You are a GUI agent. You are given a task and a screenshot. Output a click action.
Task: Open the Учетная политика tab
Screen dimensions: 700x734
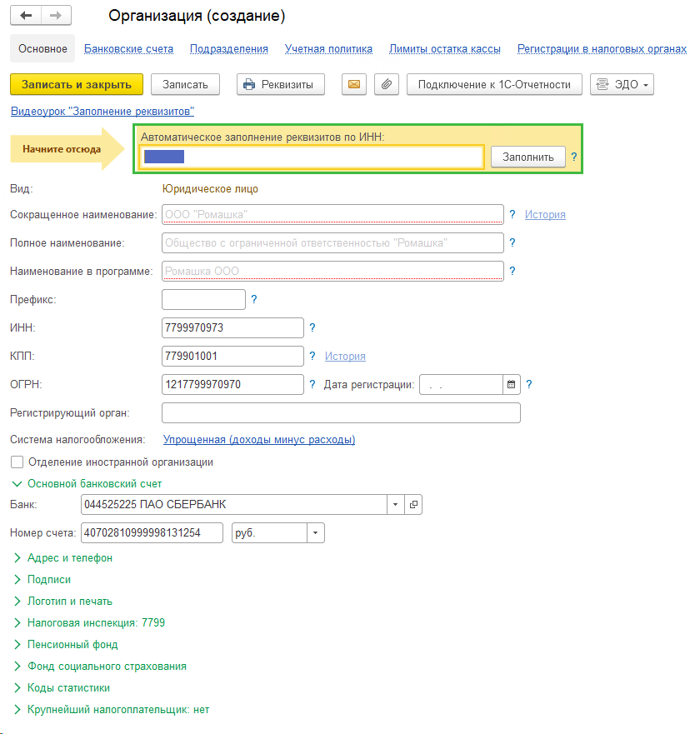pos(328,49)
